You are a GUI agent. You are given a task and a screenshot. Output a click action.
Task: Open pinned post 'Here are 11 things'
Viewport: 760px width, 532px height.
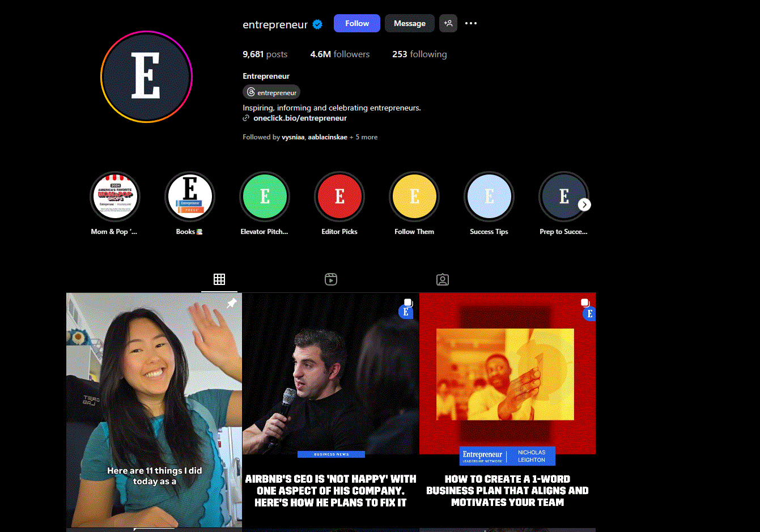coord(154,410)
